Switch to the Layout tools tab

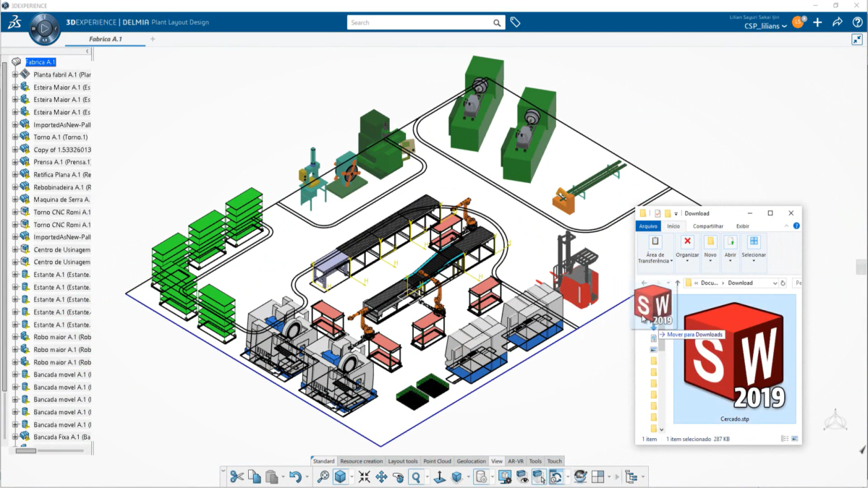[x=403, y=461]
